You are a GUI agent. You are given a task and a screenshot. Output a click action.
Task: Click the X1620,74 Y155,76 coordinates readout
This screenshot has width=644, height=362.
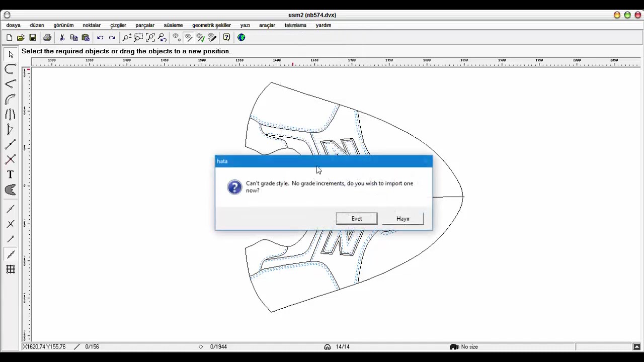click(x=44, y=347)
